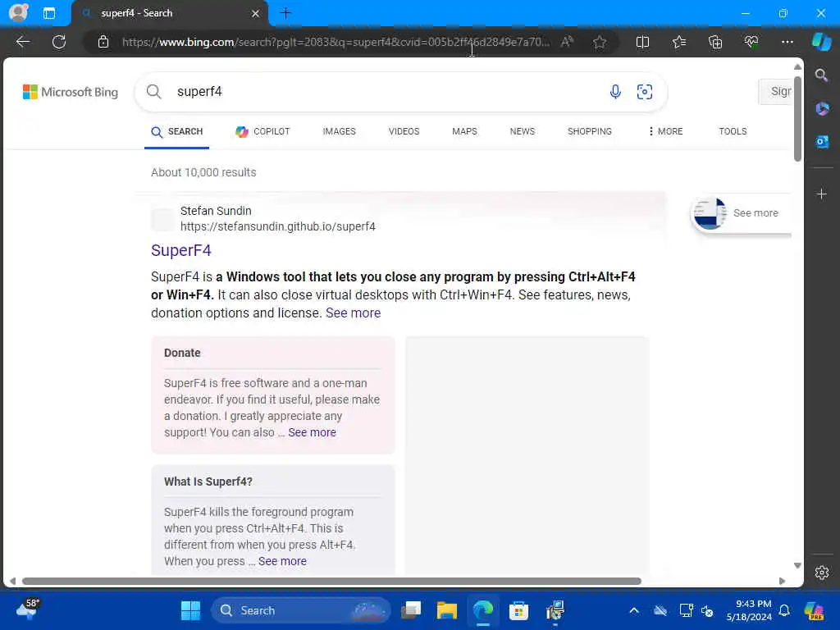The image size is (840, 630).
Task: Switch to COPILOT tab
Action: click(262, 132)
